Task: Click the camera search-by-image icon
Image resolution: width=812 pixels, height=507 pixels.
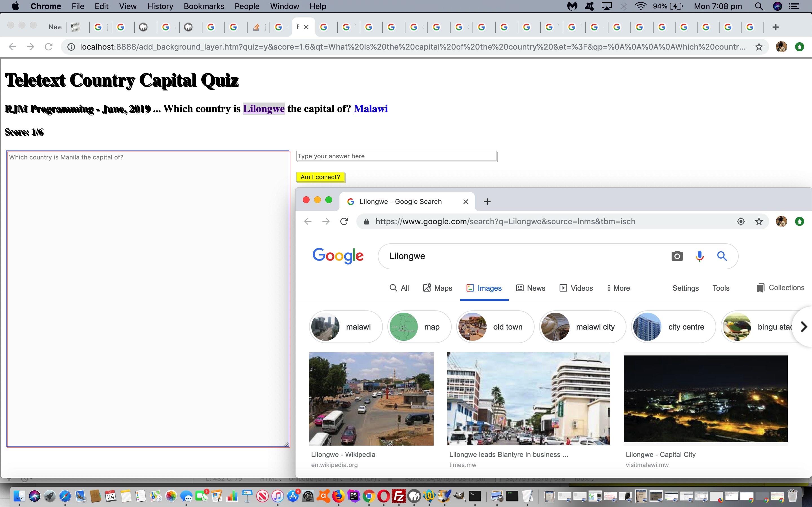Action: click(x=677, y=256)
